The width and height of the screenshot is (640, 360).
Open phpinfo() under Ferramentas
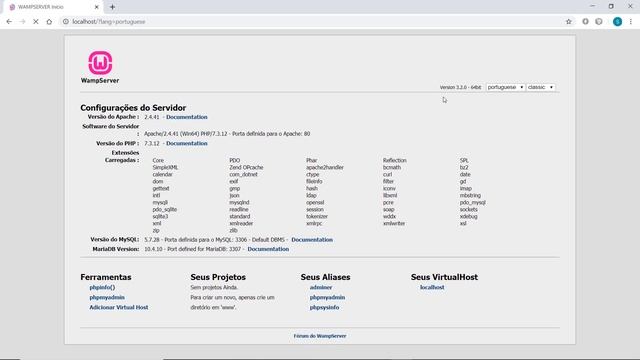pos(102,287)
